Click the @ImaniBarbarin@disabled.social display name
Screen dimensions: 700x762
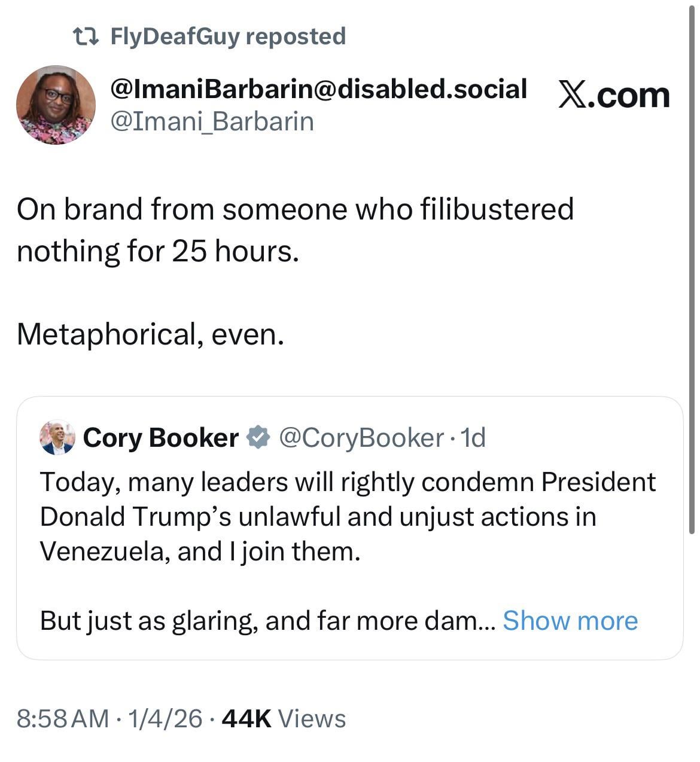pyautogui.click(x=318, y=89)
